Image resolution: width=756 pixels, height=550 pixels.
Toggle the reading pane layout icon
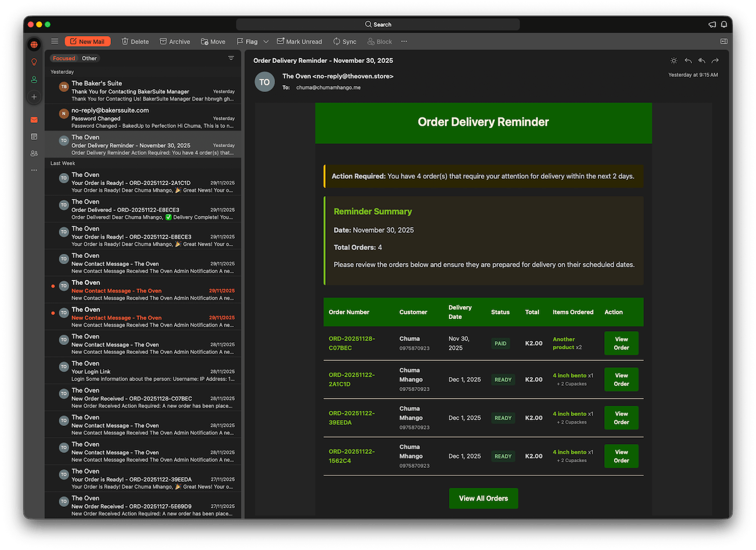(724, 41)
